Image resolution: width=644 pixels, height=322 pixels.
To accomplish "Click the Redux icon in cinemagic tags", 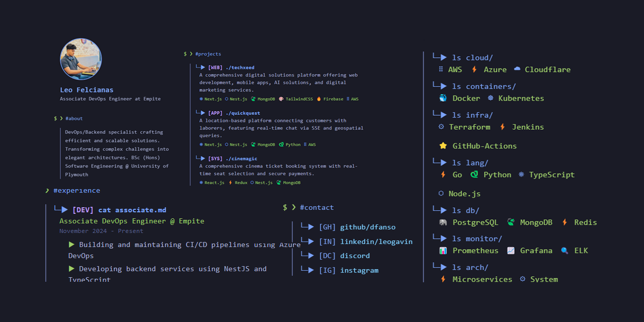I will click(230, 183).
